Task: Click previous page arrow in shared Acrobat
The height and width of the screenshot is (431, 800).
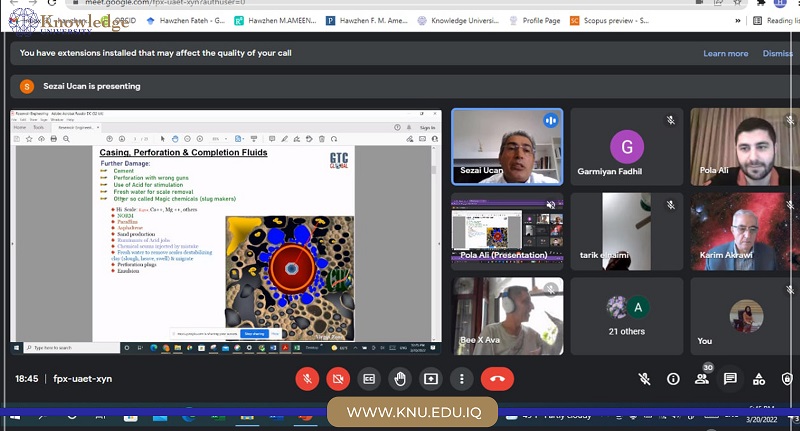Action: click(x=109, y=139)
